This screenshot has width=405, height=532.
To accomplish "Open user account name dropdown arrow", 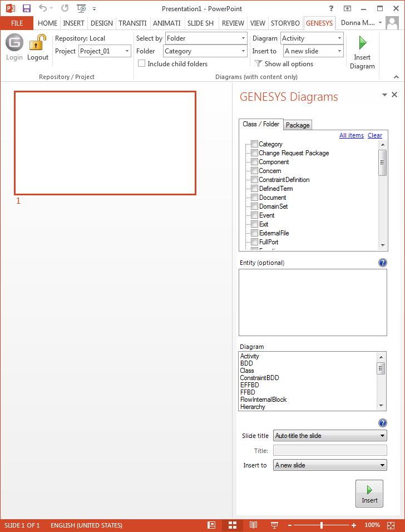I will pos(380,23).
